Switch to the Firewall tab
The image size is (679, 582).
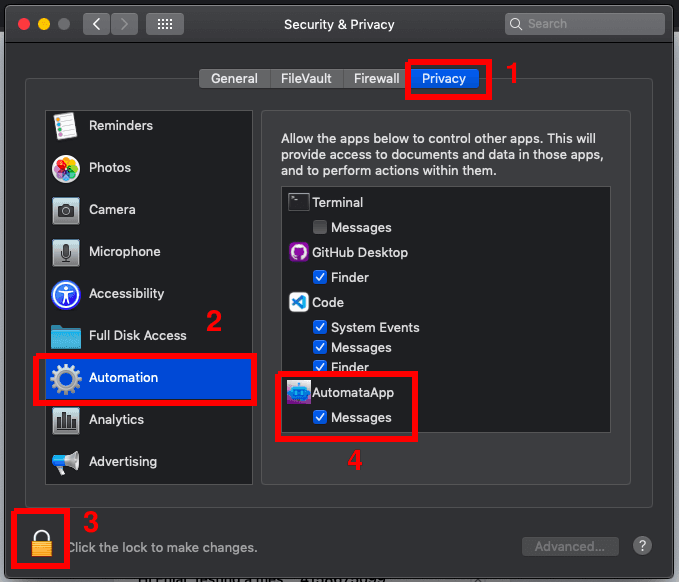(x=376, y=78)
